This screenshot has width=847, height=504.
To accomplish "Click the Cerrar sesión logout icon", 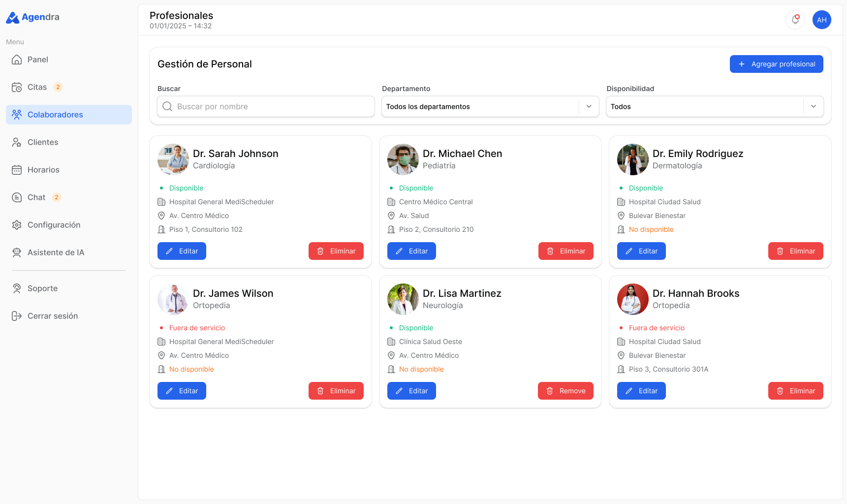I will point(17,316).
